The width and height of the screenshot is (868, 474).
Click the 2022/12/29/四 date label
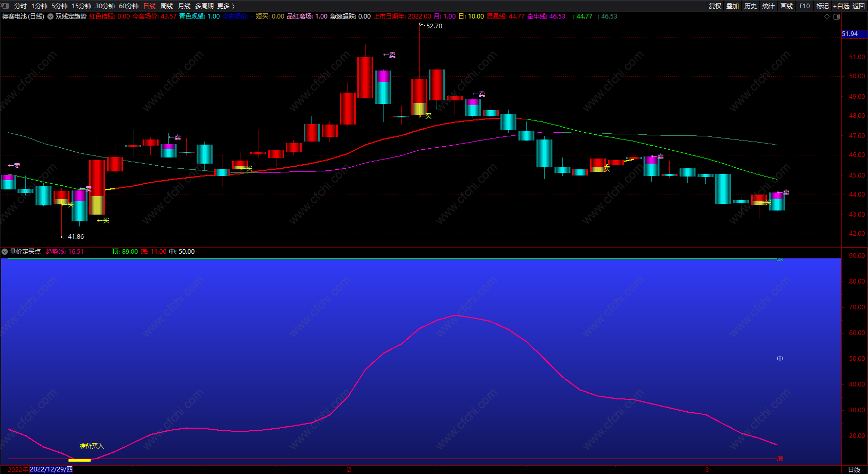pos(51,469)
